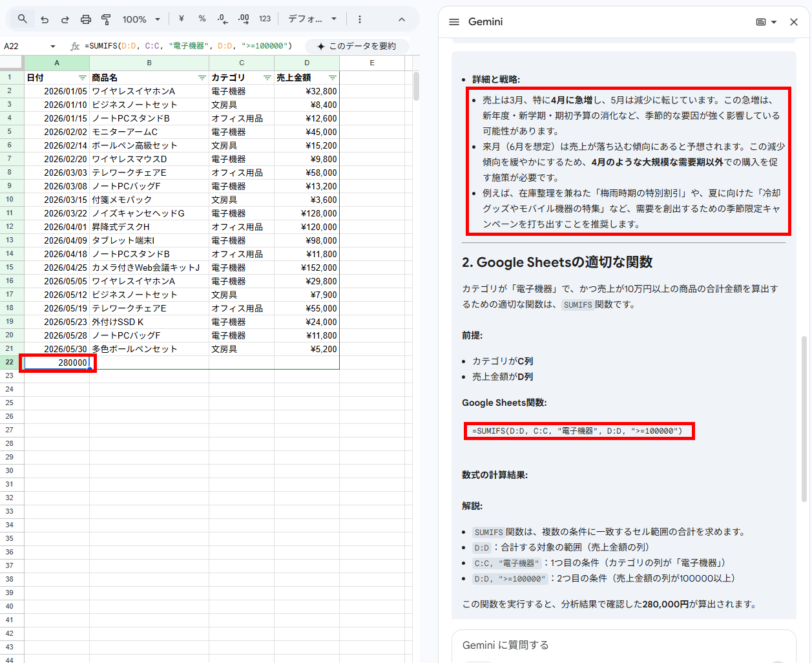Click the search menus magnifier icon
This screenshot has width=812, height=663.
[23, 19]
